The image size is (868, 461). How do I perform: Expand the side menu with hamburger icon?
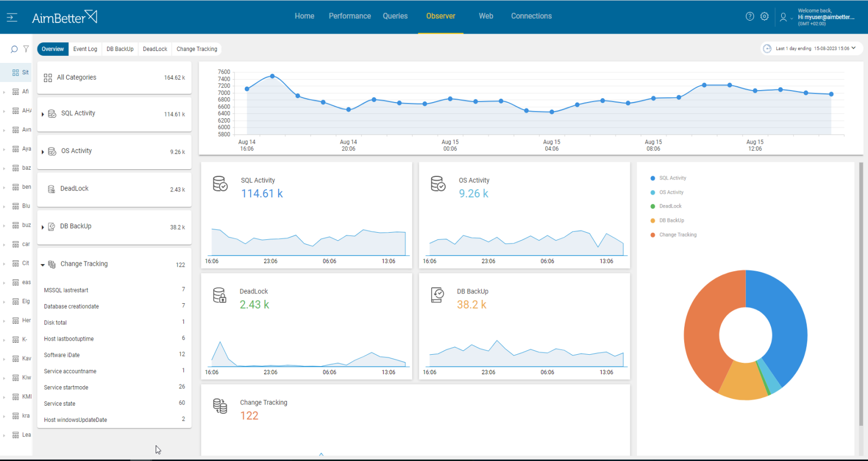pyautogui.click(x=12, y=17)
